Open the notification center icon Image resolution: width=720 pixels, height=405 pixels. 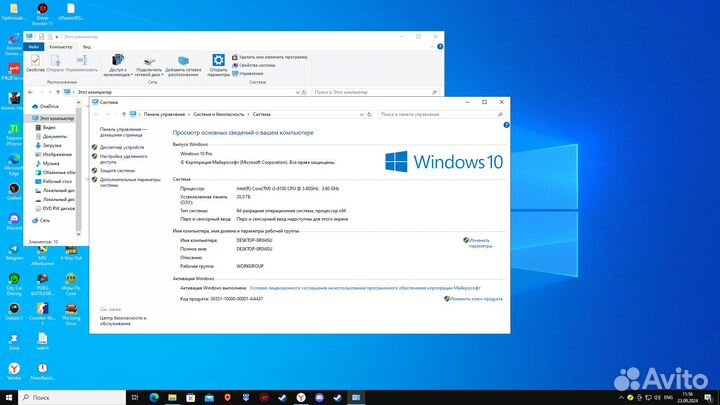(708, 398)
